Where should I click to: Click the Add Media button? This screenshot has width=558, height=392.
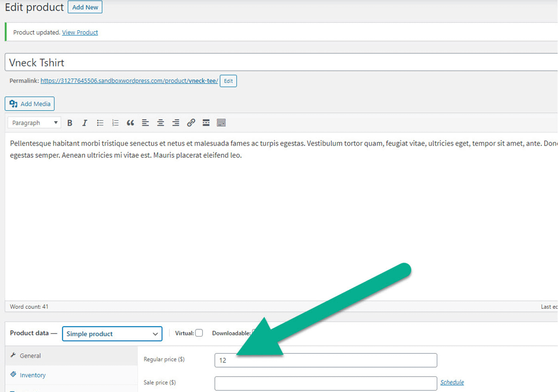click(29, 104)
